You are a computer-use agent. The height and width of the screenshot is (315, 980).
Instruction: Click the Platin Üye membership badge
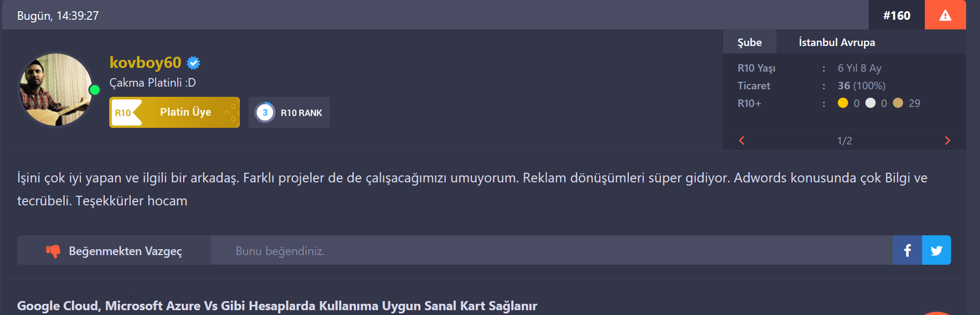click(x=175, y=112)
